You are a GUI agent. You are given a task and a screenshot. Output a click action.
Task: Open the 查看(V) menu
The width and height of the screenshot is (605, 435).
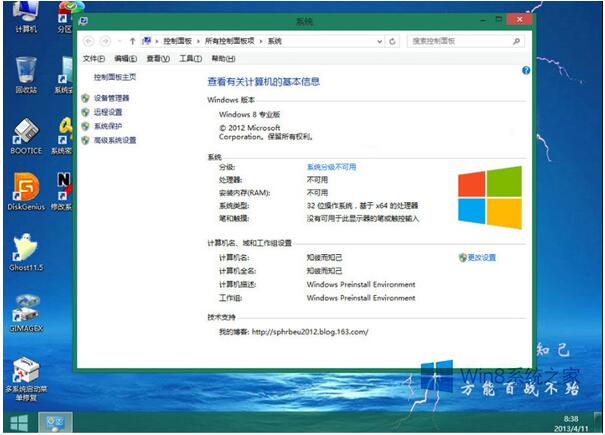tap(158, 59)
